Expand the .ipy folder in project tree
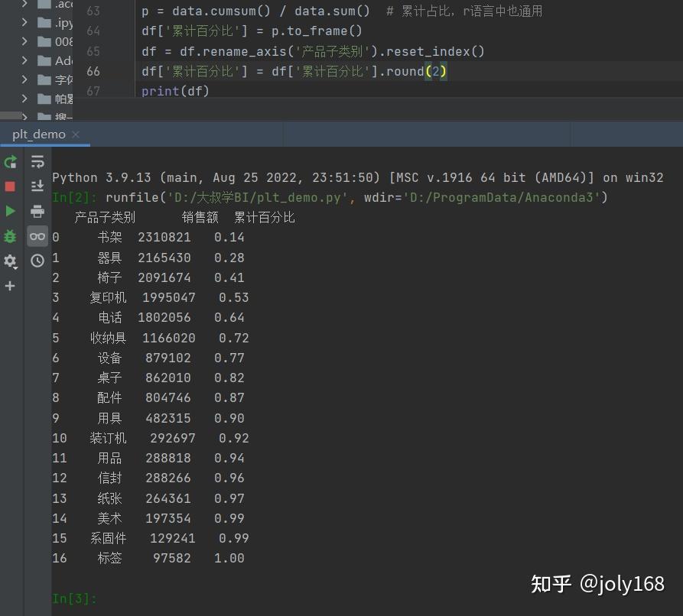Screen dimensions: 683x616 click(24, 21)
